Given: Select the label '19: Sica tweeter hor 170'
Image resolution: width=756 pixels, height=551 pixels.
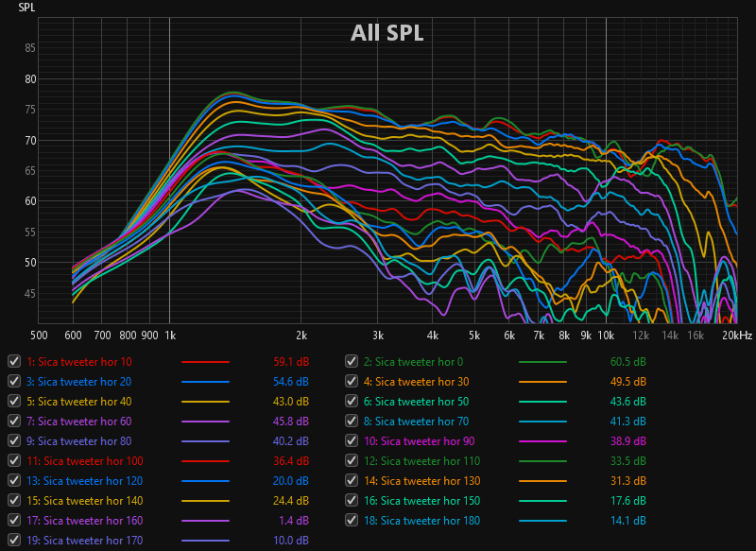Looking at the screenshot, I should (x=85, y=540).
